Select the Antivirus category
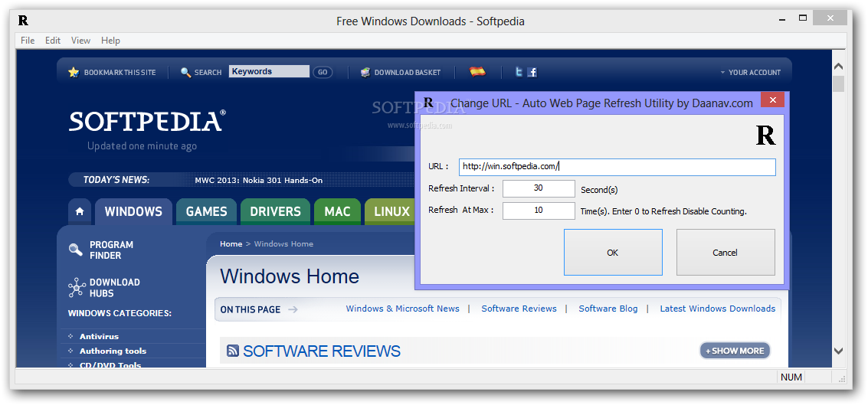 click(x=99, y=336)
